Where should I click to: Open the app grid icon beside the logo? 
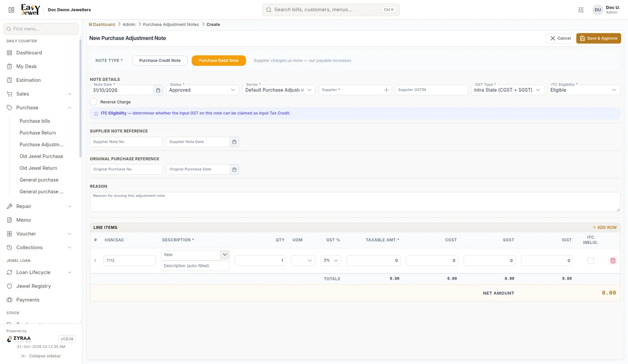[x=11, y=10]
